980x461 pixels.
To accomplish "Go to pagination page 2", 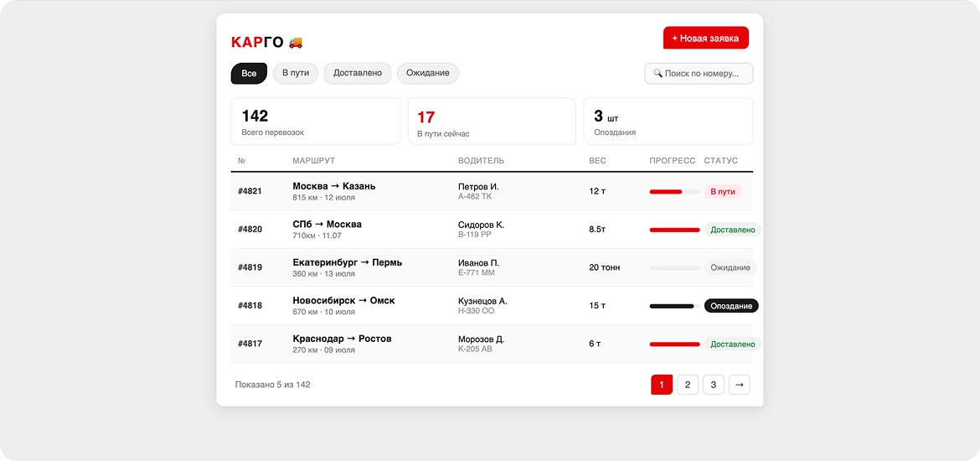I will coord(688,385).
